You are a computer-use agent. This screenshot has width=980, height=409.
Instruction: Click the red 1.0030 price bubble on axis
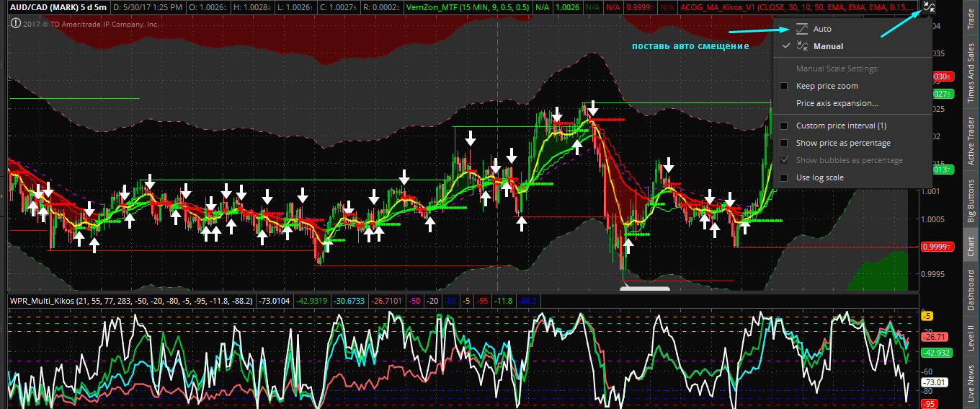coord(941,76)
